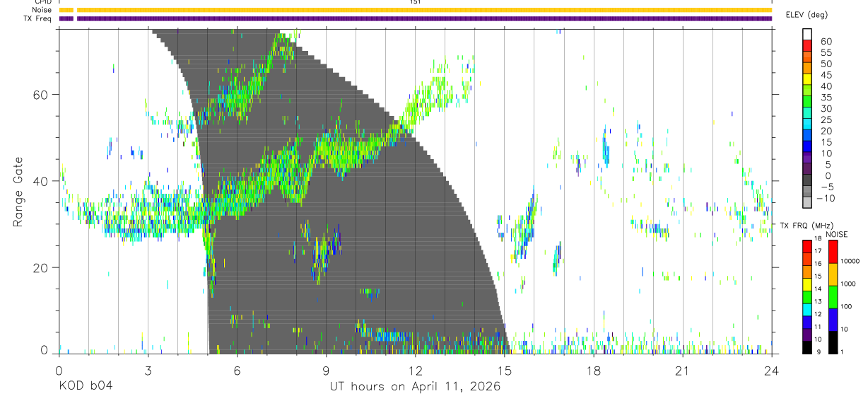Select the green 100–1000 NOISE legend swatch
868x401 pixels.
pyautogui.click(x=833, y=296)
